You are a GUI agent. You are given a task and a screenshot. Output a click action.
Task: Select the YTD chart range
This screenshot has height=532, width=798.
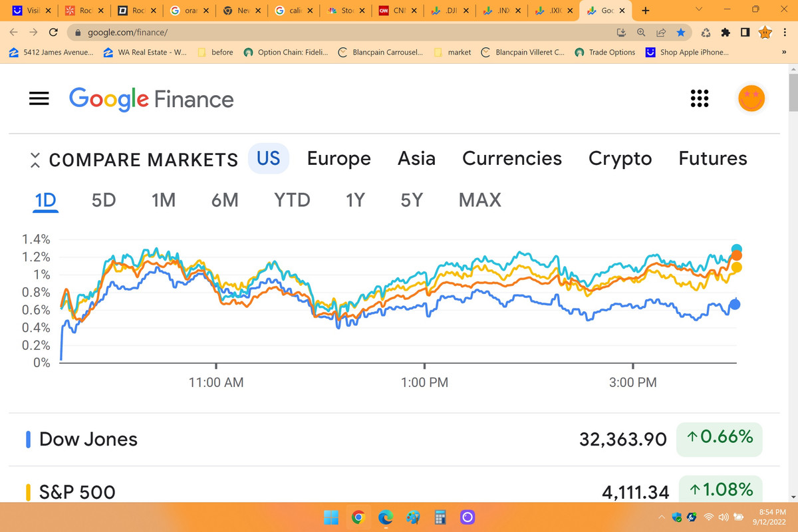(x=292, y=199)
